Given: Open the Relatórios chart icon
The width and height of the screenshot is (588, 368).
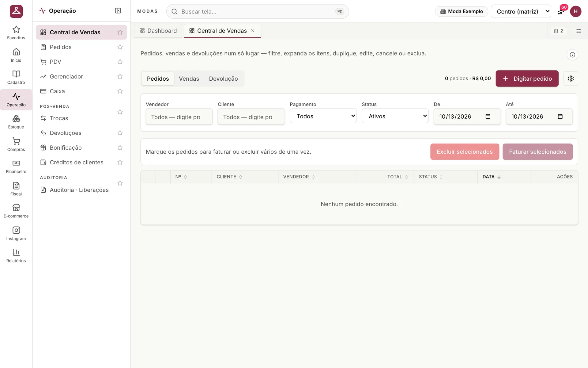Looking at the screenshot, I should coord(16,256).
